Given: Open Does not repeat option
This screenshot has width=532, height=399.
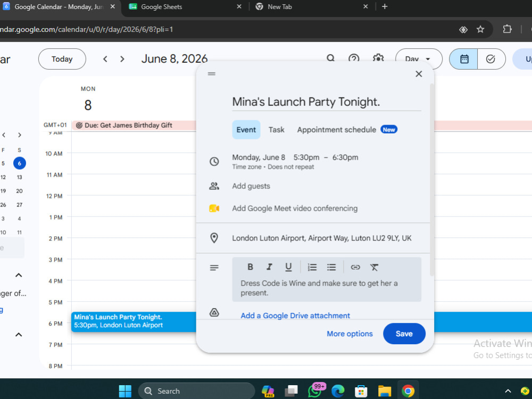Looking at the screenshot, I should coord(291,167).
